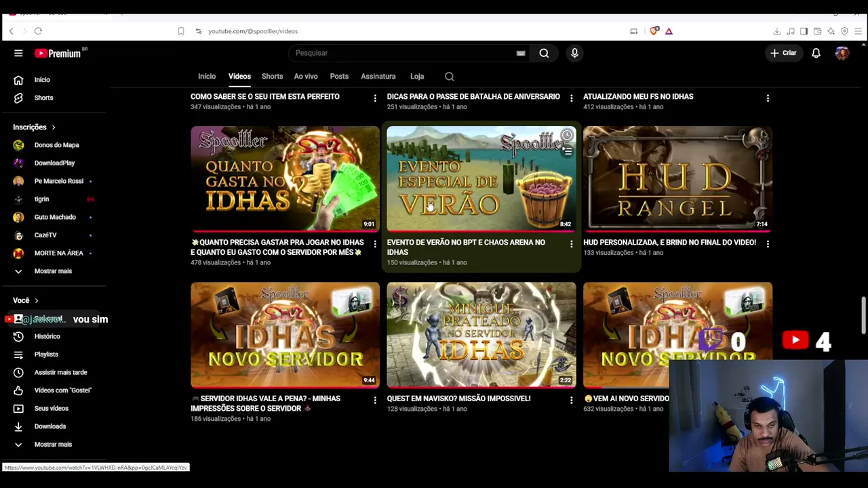The height and width of the screenshot is (488, 868).
Task: Open the YouTube guide hamburger menu
Action: (x=18, y=53)
